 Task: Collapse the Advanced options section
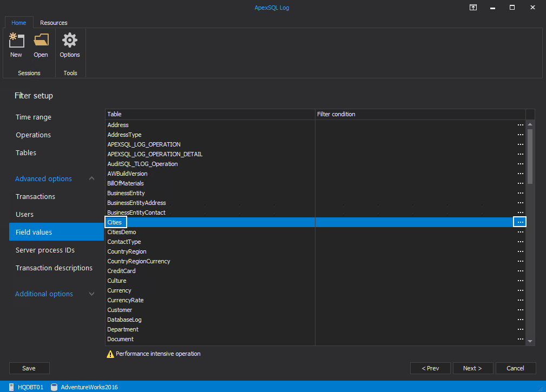coord(91,179)
